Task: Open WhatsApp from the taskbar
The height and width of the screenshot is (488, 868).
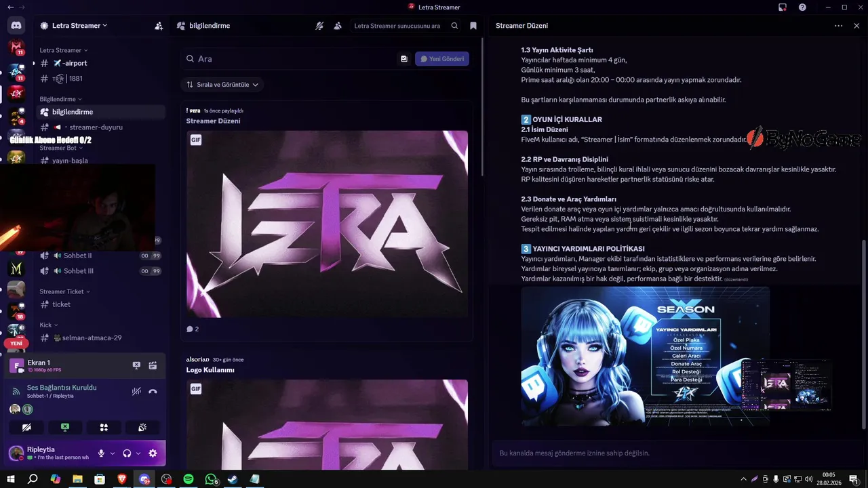Action: point(211,479)
